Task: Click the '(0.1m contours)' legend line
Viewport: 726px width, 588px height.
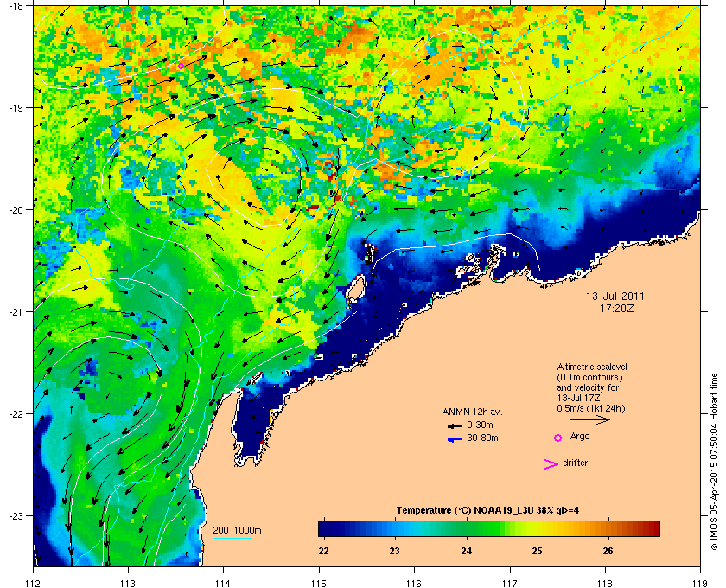Action: point(589,377)
